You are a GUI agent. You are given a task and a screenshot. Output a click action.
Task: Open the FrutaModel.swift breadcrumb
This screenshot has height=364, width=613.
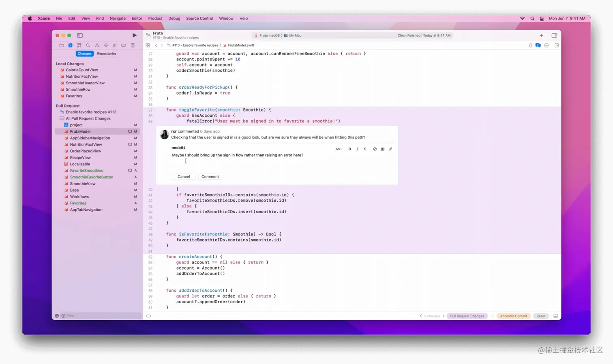(238, 45)
